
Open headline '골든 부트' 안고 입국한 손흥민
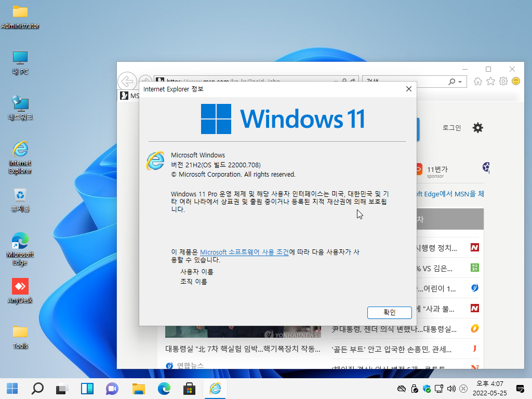tap(392, 350)
